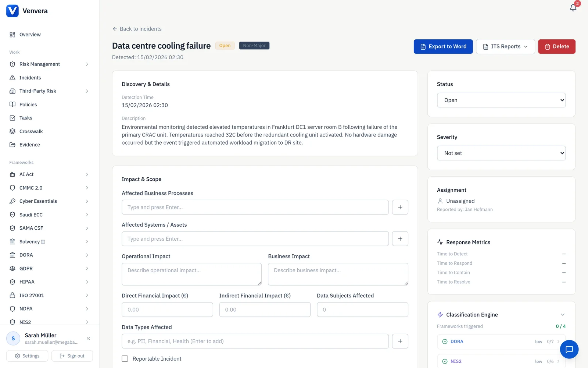The height and width of the screenshot is (368, 588).
Task: Click the Response Metrics activity icon
Action: (x=440, y=242)
